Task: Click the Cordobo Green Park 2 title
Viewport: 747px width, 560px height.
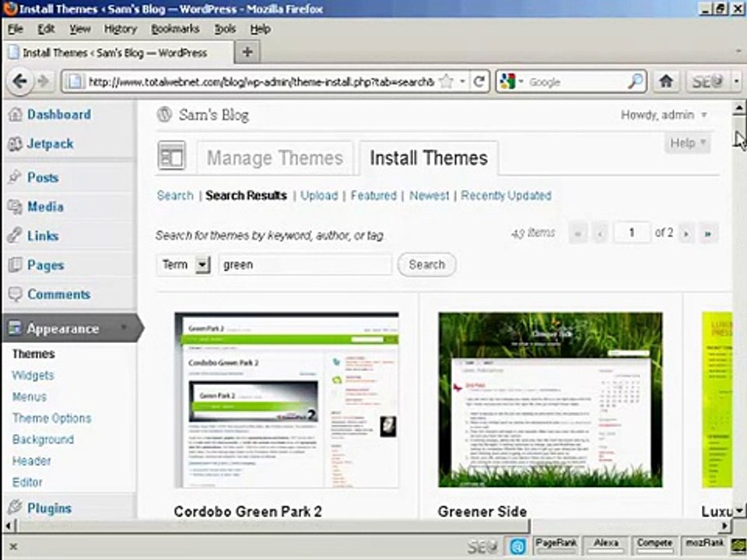Action: click(247, 512)
